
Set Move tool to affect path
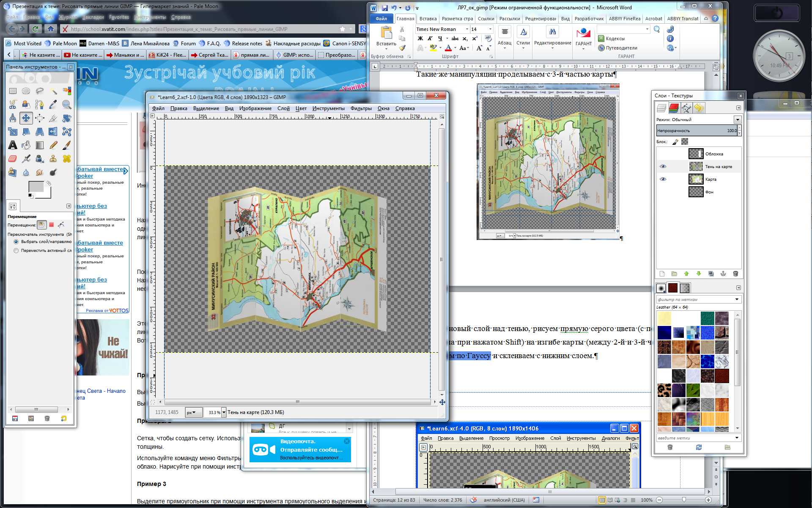61,225
